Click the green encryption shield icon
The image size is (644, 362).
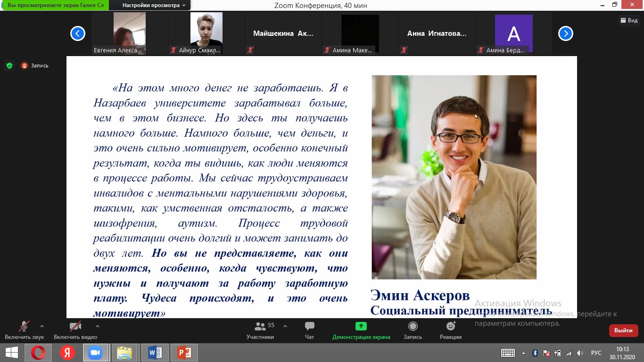click(x=9, y=66)
